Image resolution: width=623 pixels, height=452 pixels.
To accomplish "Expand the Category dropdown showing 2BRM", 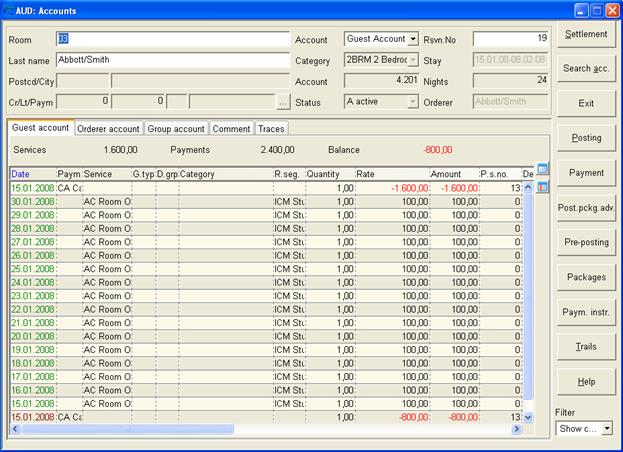I will [413, 60].
